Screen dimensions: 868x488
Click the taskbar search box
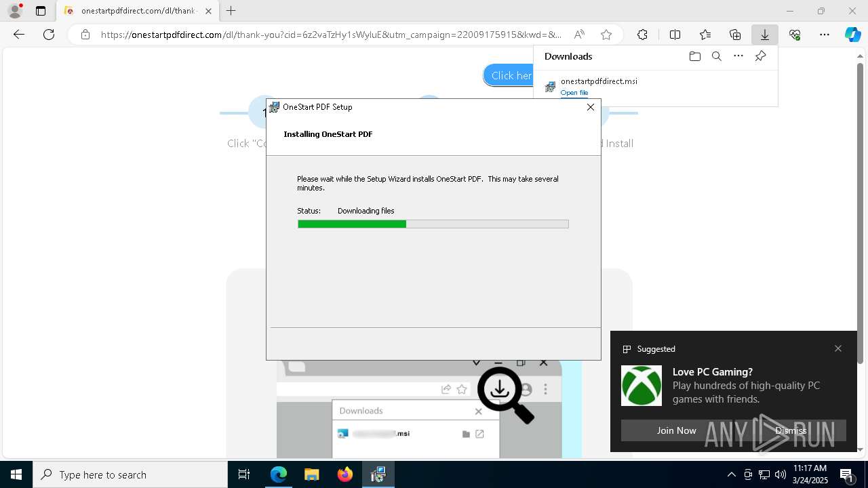(130, 474)
